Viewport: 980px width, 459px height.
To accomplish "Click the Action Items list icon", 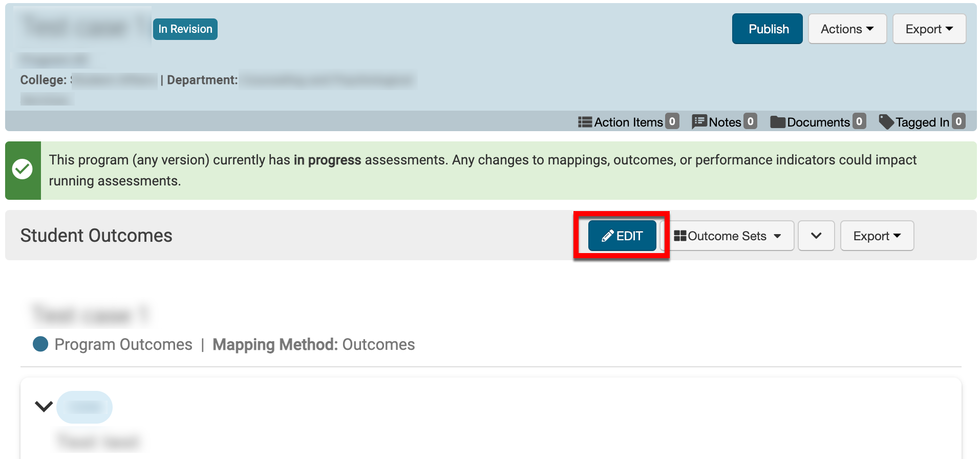I will [x=585, y=122].
